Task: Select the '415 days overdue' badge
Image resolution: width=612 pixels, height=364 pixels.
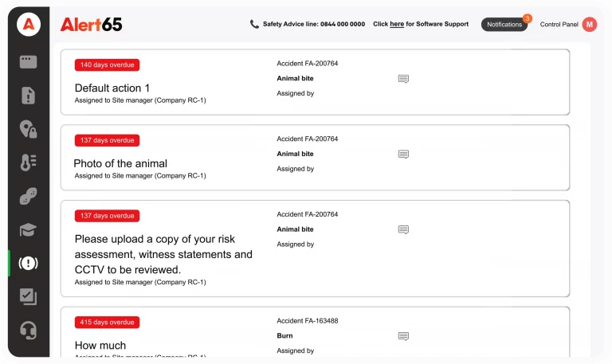Action: coord(108,323)
